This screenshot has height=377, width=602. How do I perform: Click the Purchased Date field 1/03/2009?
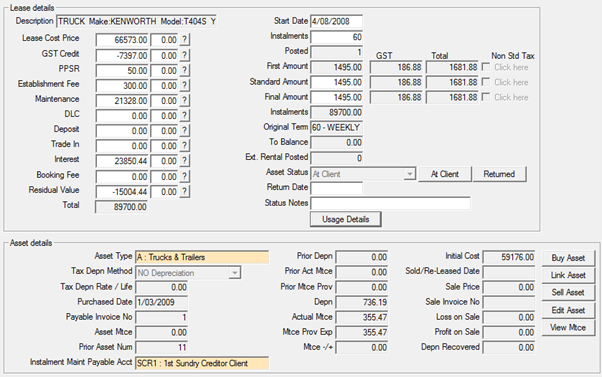click(162, 302)
